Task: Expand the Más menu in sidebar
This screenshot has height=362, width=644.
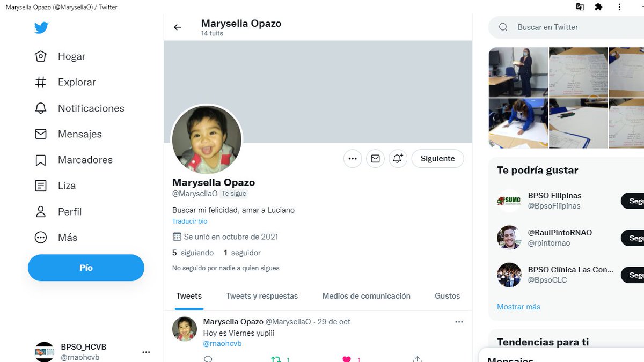Action: coord(56,238)
